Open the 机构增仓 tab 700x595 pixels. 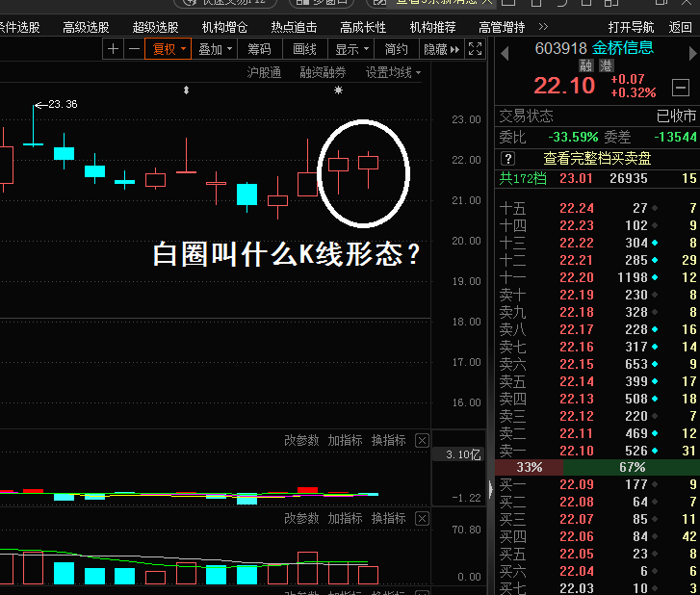pos(224,27)
